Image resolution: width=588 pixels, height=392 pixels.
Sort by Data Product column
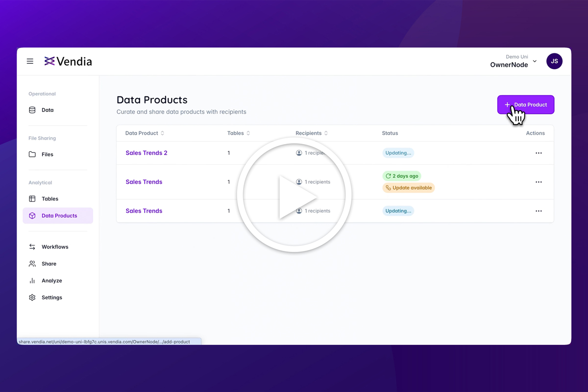(x=145, y=133)
